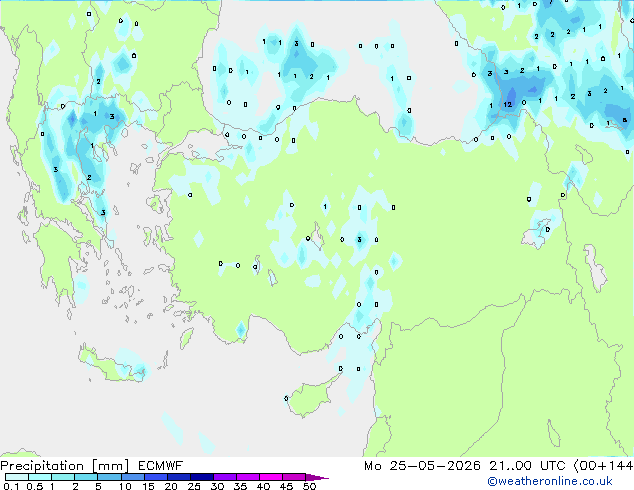Click the above-50 mm legend arrow tip
This screenshot has width=634, height=490.
pos(317,477)
